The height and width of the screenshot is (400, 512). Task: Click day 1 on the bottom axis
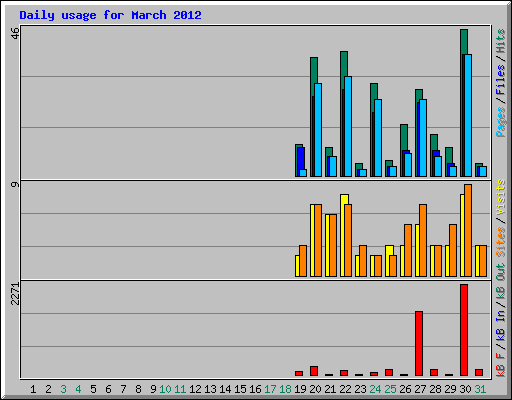pyautogui.click(x=33, y=389)
